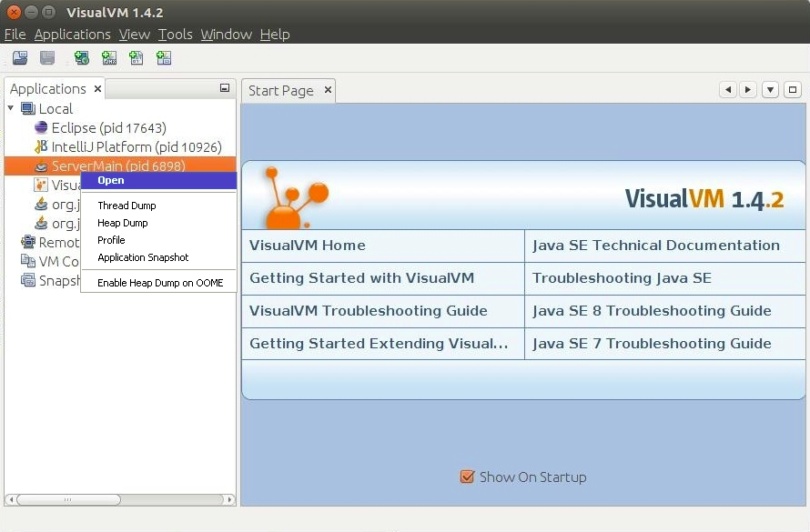Click the Applications panel horizontal scrollbar thumb

[68, 499]
